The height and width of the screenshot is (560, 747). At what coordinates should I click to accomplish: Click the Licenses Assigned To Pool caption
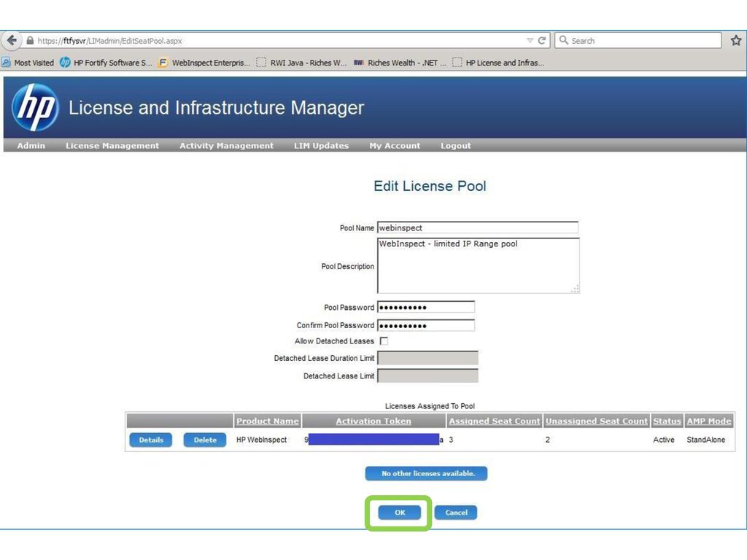pyautogui.click(x=430, y=406)
